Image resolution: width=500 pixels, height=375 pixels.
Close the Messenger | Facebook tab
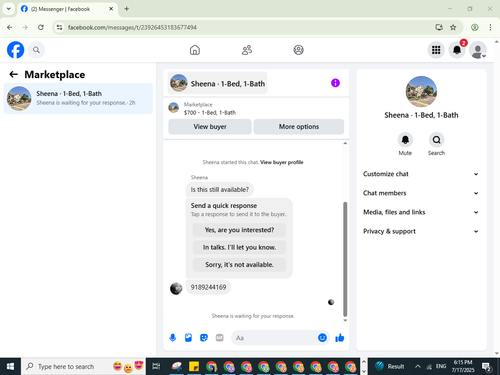[111, 9]
